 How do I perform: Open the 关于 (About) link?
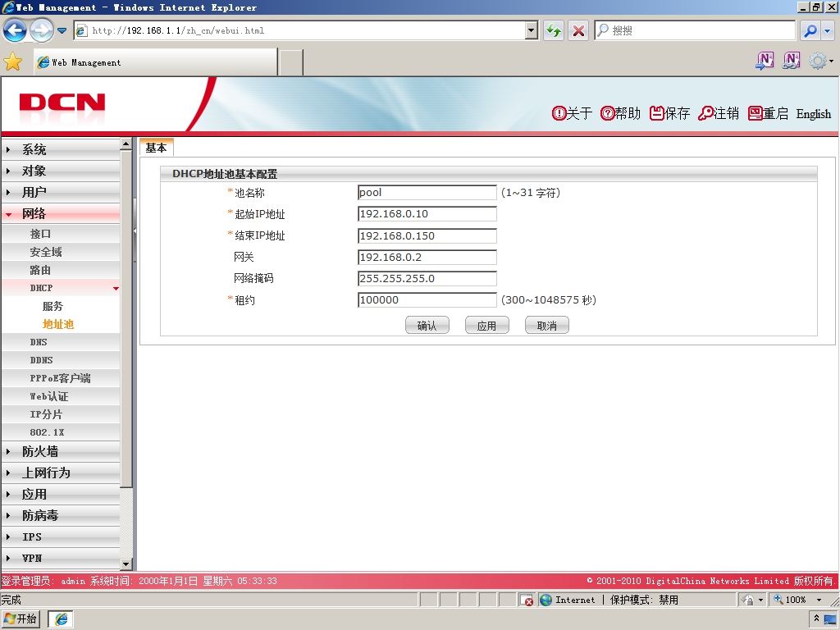pos(572,113)
